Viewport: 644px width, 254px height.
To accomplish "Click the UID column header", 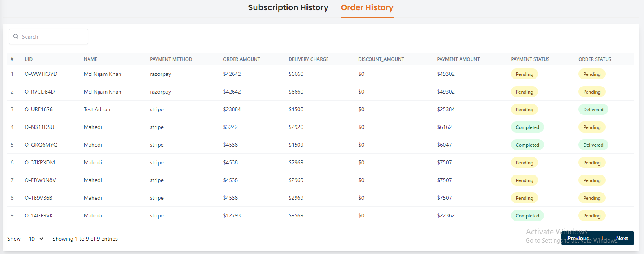I will (x=29, y=59).
